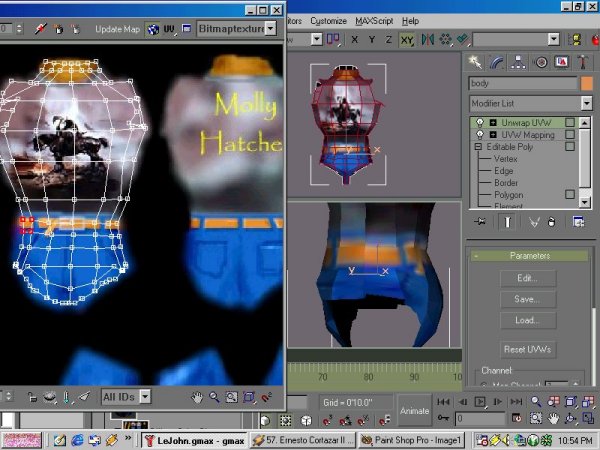This screenshot has width=600, height=450.
Task: Click the Pin Stack icon
Action: point(480,222)
